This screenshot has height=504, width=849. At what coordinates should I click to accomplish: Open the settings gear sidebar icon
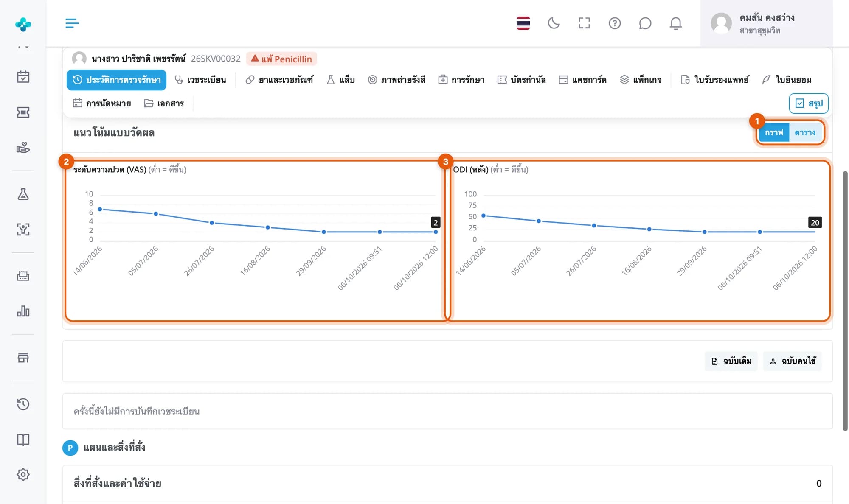[x=23, y=474]
